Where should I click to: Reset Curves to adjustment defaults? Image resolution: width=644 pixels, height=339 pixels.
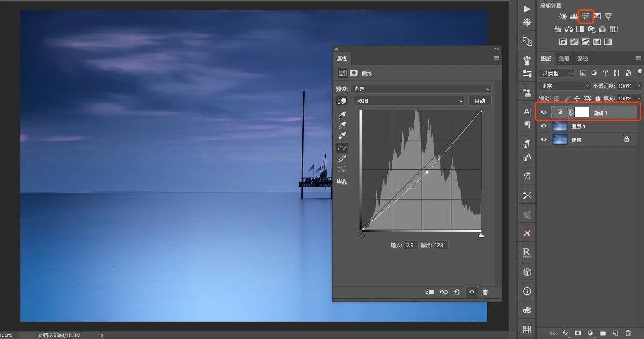coord(457,292)
